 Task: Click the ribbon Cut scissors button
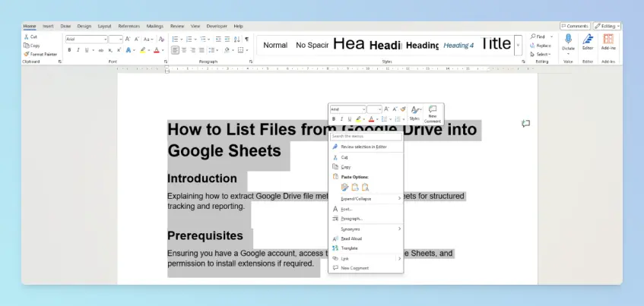pyautogui.click(x=30, y=37)
